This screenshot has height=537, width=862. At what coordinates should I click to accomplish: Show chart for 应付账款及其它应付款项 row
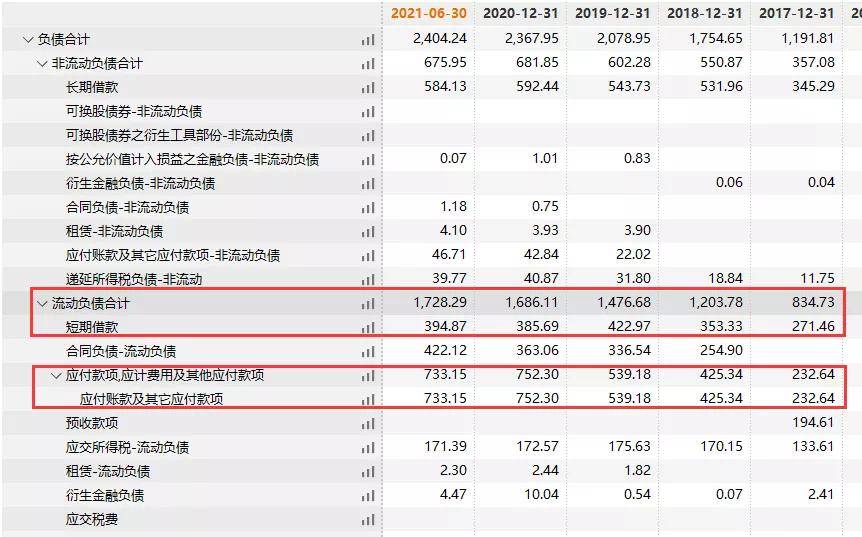(x=368, y=400)
